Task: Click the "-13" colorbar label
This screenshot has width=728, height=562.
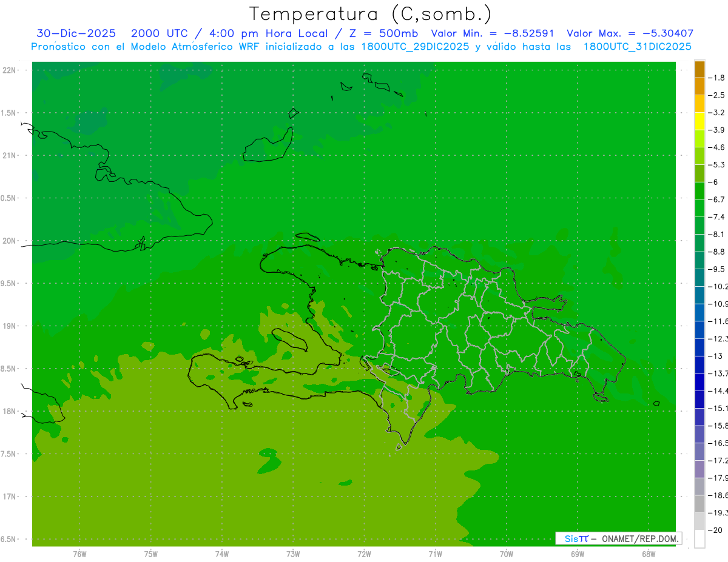Action: (x=716, y=356)
